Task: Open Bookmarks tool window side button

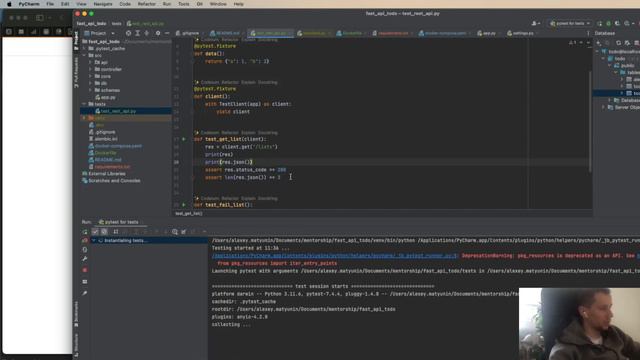Action: (76, 314)
